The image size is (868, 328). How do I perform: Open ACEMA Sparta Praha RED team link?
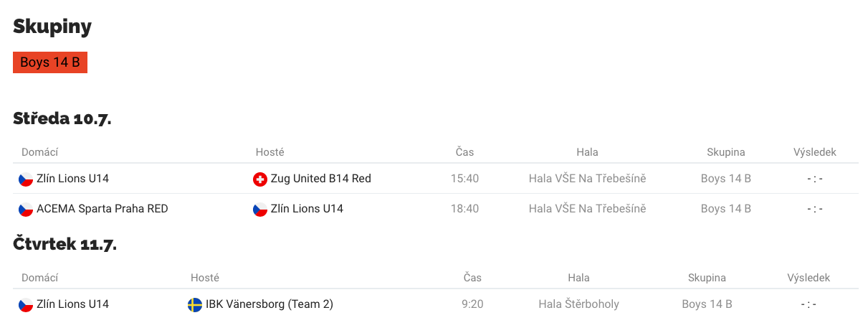pyautogui.click(x=102, y=209)
